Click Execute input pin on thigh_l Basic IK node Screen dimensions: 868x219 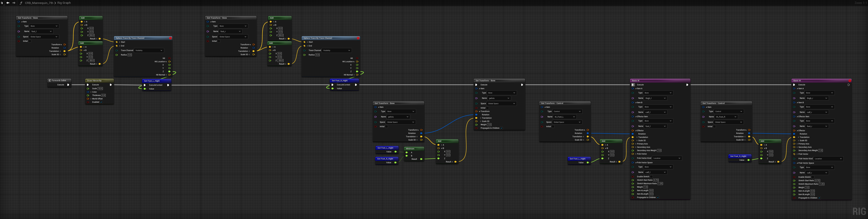(633, 85)
